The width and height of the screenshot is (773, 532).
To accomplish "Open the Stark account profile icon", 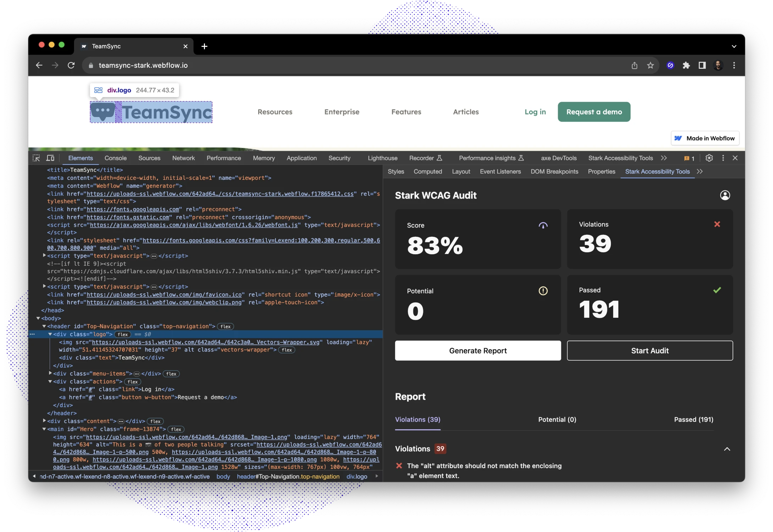I will [725, 195].
